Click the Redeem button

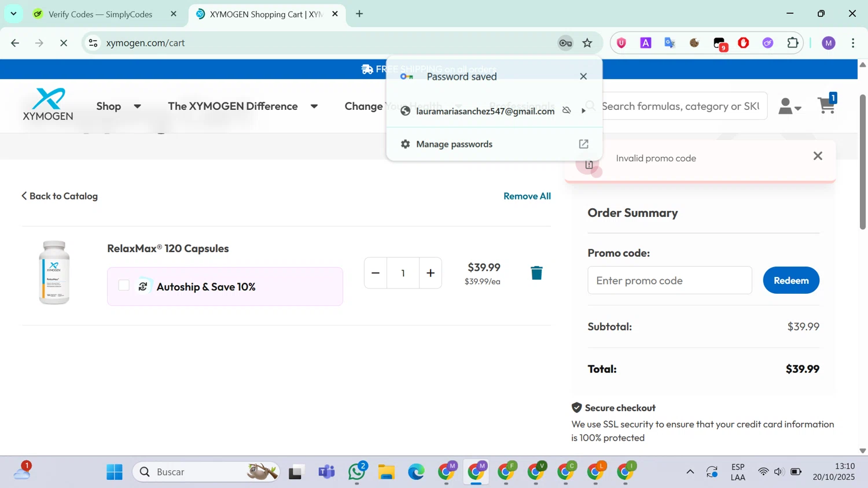791,280
